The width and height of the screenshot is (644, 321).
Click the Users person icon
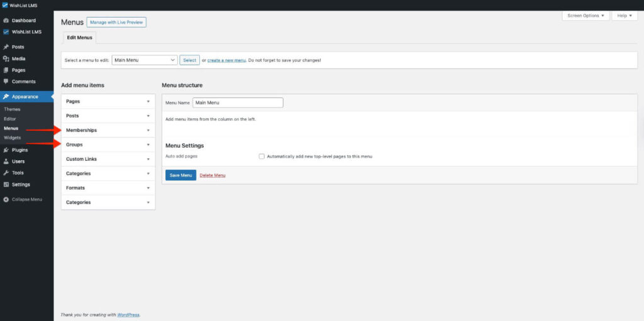click(x=6, y=161)
